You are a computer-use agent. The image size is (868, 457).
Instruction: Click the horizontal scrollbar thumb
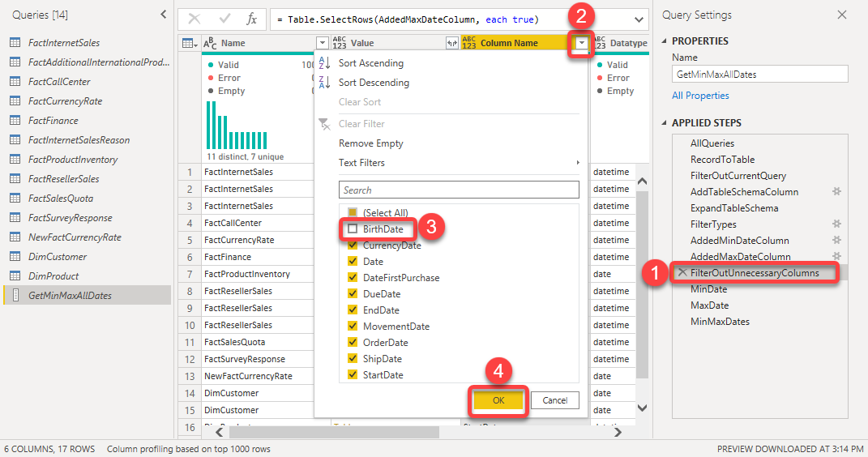click(336, 432)
